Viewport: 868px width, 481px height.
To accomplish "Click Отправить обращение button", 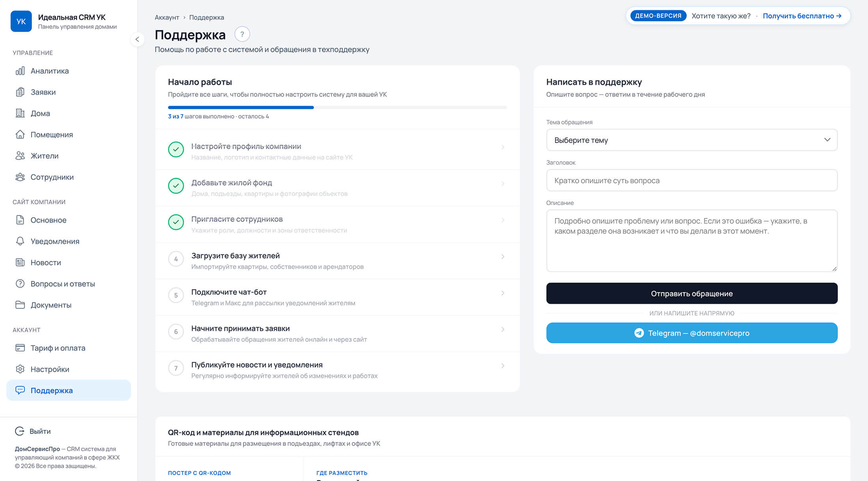I will [692, 293].
